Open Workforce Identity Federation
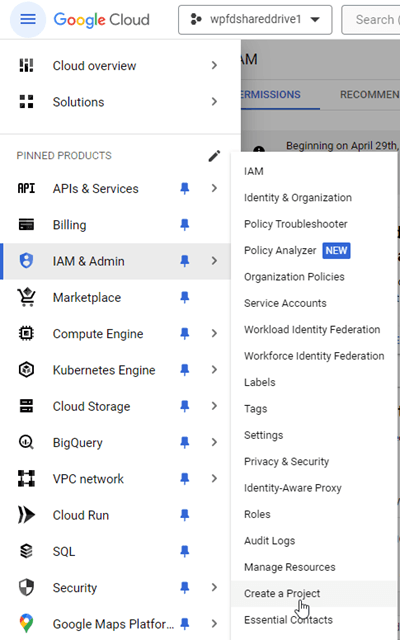400x640 pixels. coord(314,356)
